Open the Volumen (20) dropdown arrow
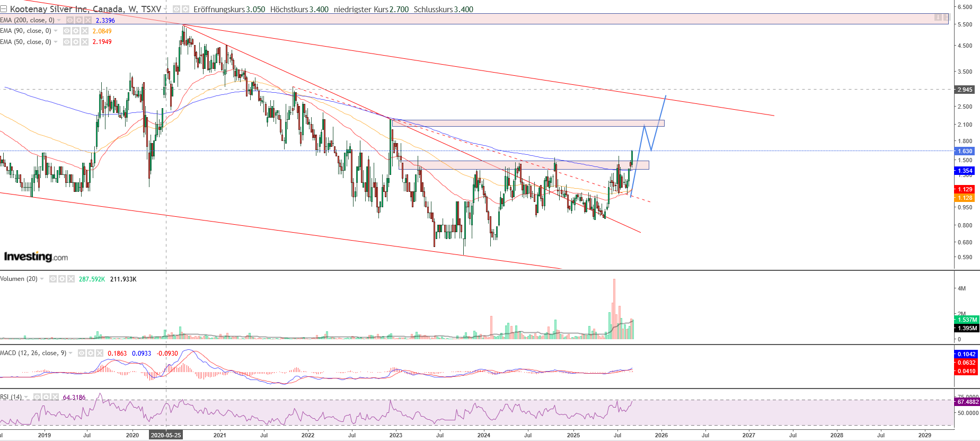 click(42, 279)
